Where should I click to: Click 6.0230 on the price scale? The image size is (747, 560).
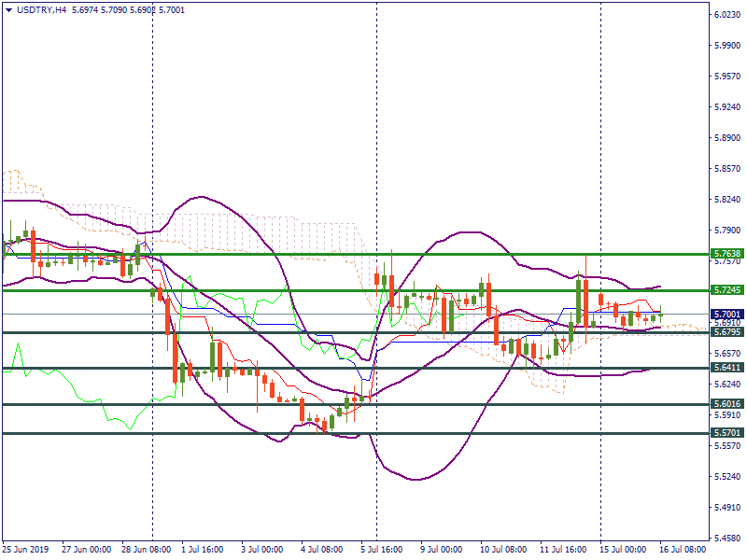pos(727,15)
